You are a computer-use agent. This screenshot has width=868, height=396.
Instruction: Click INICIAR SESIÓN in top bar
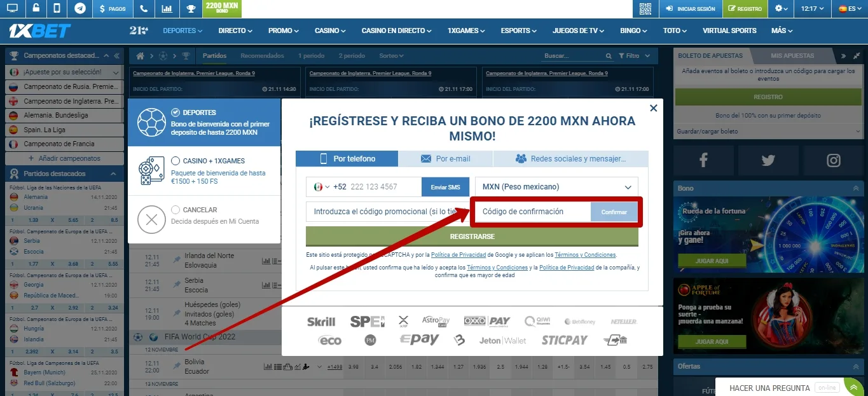tap(690, 9)
